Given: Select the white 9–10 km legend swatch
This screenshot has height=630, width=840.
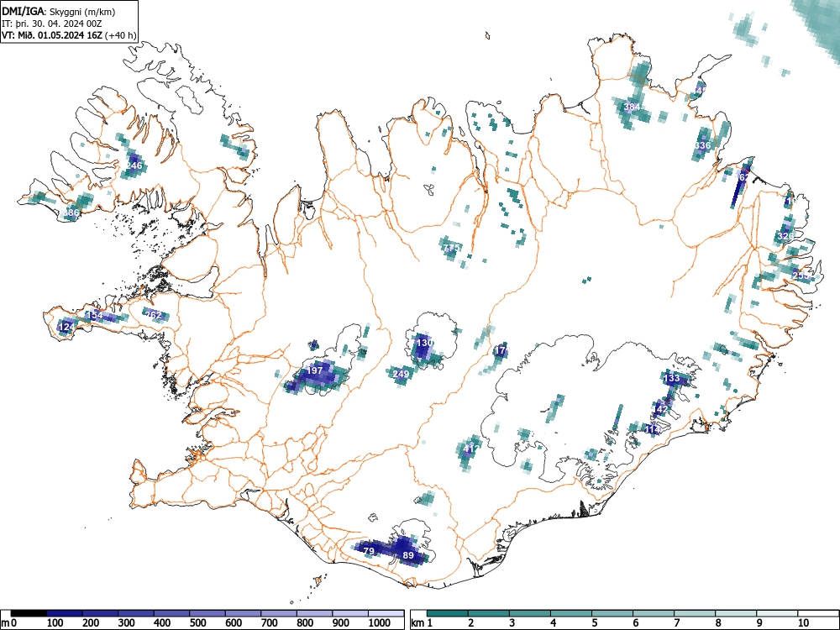Looking at the screenshot, I should click(777, 613).
